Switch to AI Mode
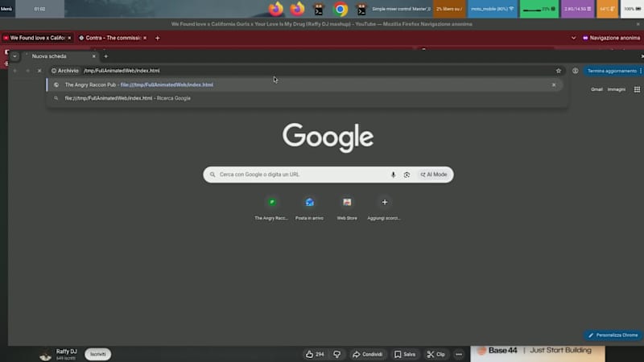This screenshot has width=644, height=362. click(x=434, y=175)
